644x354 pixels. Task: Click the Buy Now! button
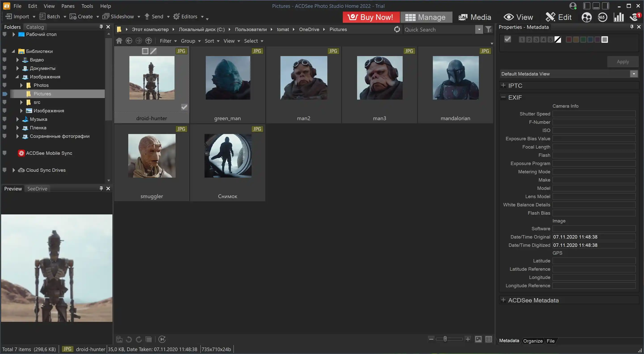tap(371, 17)
